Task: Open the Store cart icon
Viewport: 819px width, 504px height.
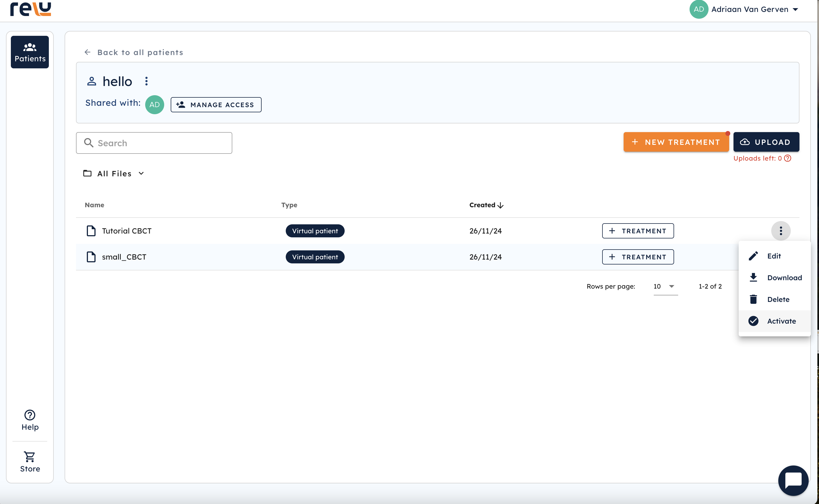Action: tap(30, 457)
